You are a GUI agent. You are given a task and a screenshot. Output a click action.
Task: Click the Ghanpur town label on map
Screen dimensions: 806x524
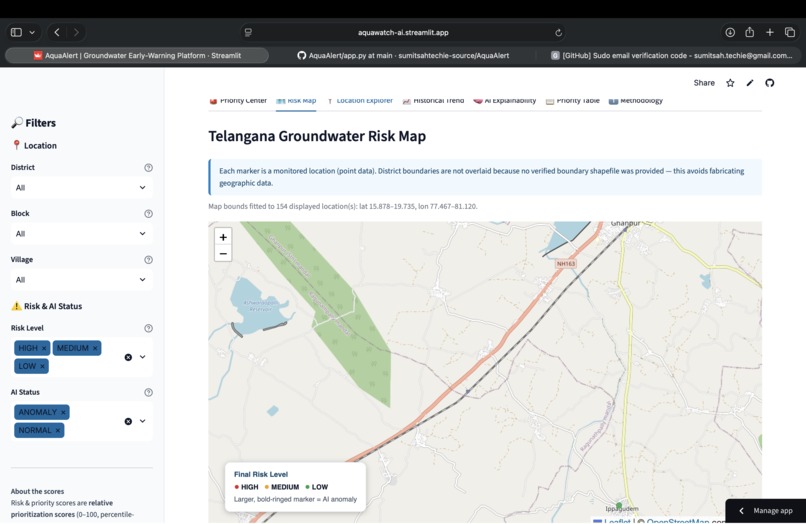tap(625, 224)
